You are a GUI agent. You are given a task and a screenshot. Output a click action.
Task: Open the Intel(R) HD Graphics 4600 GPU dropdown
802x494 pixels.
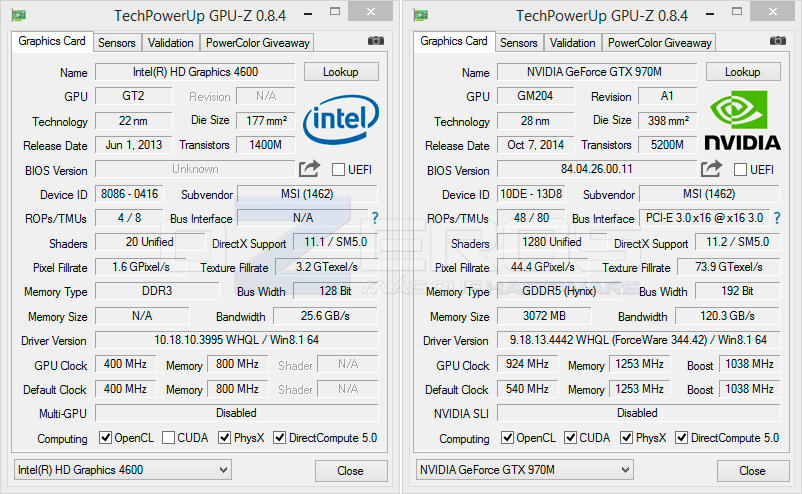tap(123, 469)
